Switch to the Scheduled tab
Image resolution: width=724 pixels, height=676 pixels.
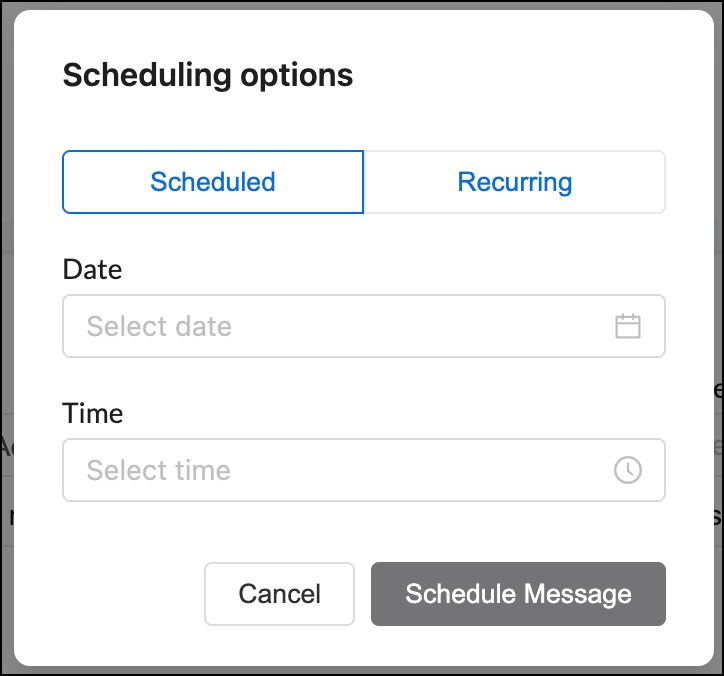tap(213, 182)
